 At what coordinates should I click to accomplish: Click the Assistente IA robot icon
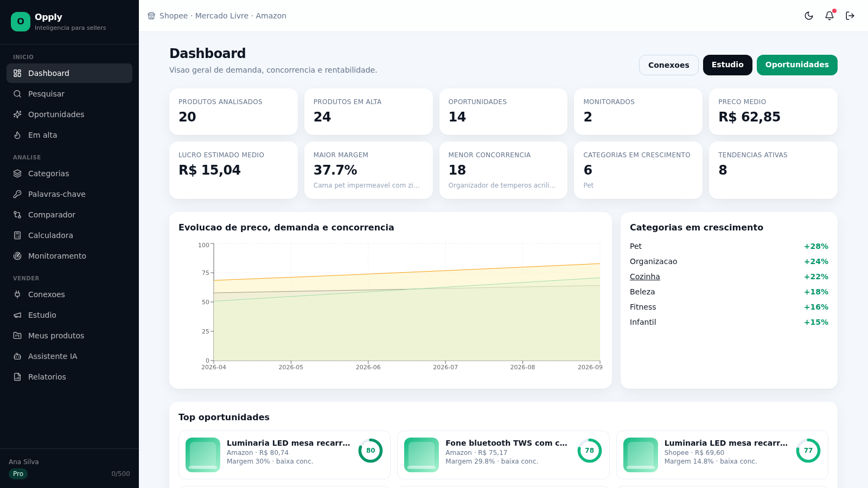point(17,356)
